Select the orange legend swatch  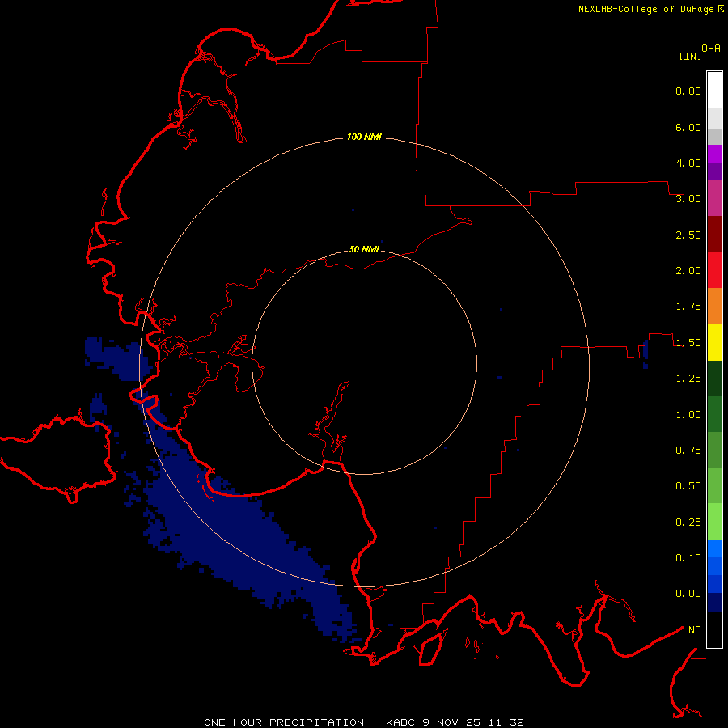[714, 307]
